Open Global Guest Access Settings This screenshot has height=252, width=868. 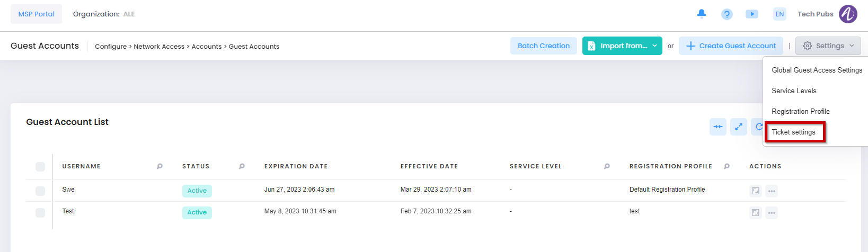tap(816, 70)
